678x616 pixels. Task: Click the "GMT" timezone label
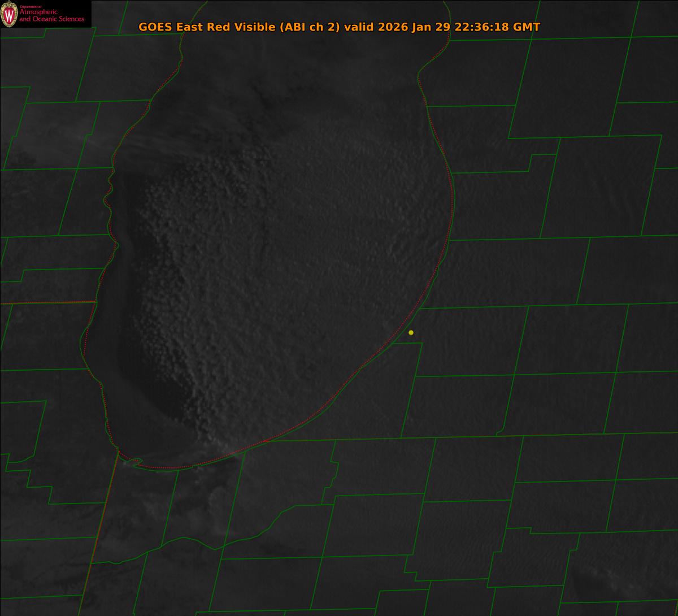coord(527,27)
